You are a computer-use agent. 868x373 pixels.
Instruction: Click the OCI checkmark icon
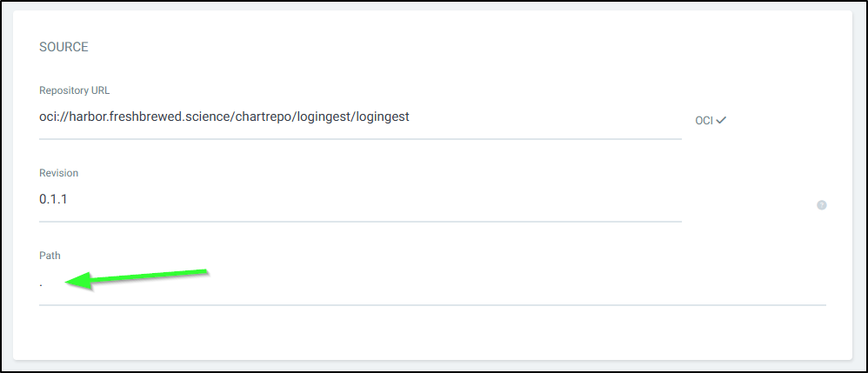pos(721,120)
